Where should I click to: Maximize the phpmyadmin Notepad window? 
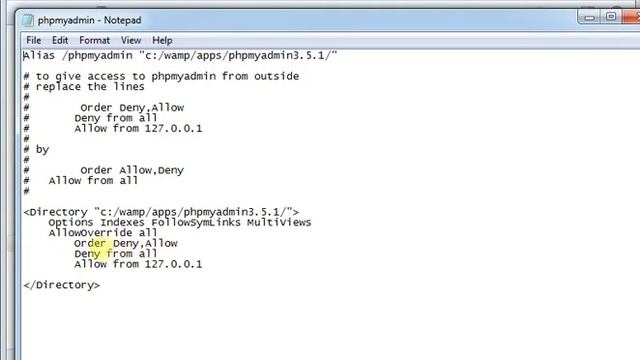tap(611, 17)
